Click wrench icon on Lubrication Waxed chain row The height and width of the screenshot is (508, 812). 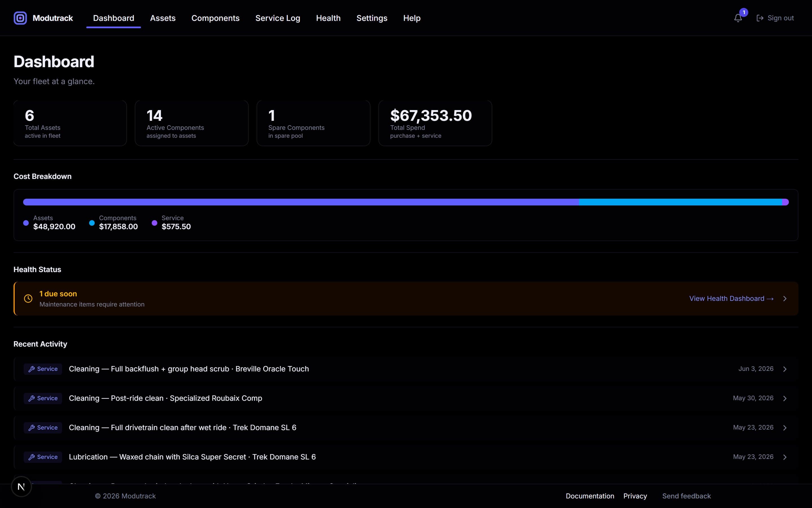pyautogui.click(x=32, y=457)
